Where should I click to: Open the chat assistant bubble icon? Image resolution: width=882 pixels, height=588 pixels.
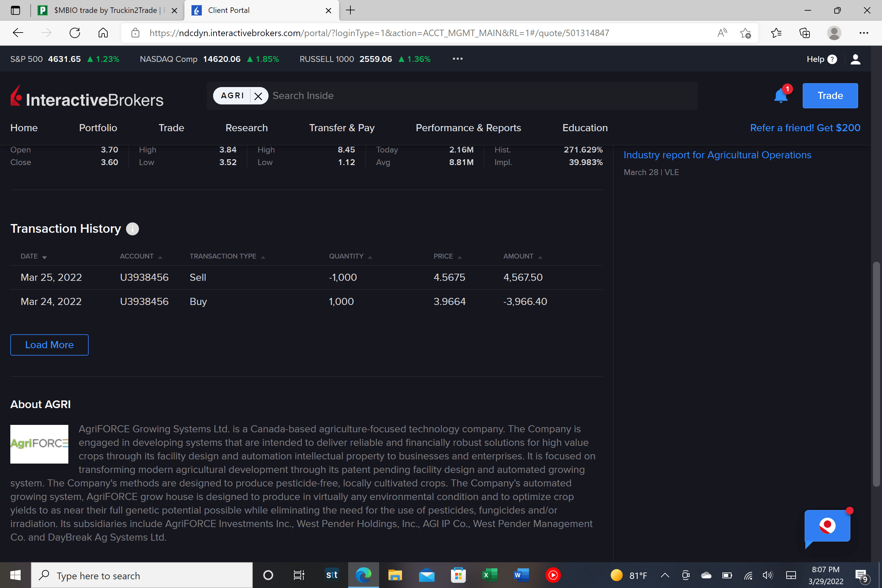[827, 526]
